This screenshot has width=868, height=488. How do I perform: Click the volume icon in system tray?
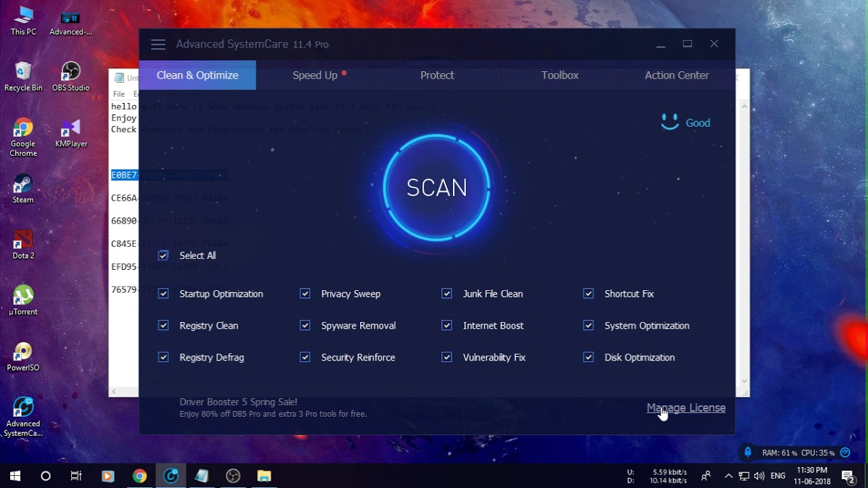click(759, 476)
